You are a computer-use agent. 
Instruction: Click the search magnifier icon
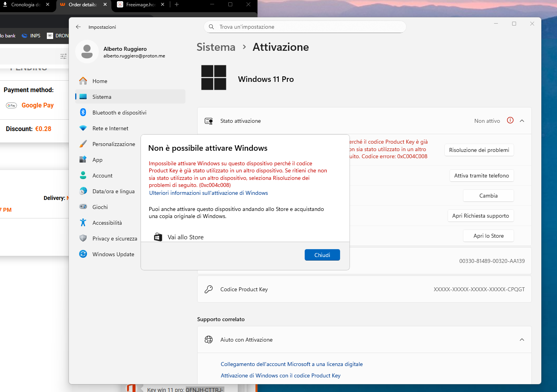pyautogui.click(x=211, y=27)
